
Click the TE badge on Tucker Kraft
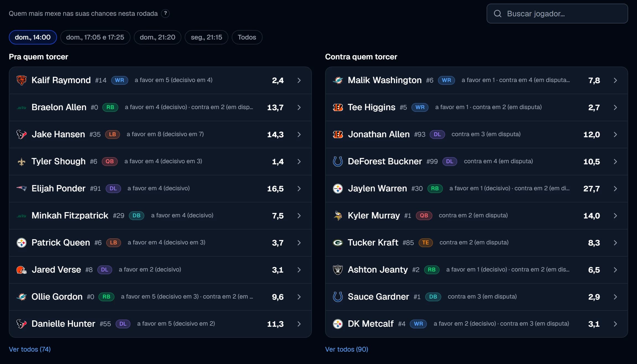tap(425, 242)
